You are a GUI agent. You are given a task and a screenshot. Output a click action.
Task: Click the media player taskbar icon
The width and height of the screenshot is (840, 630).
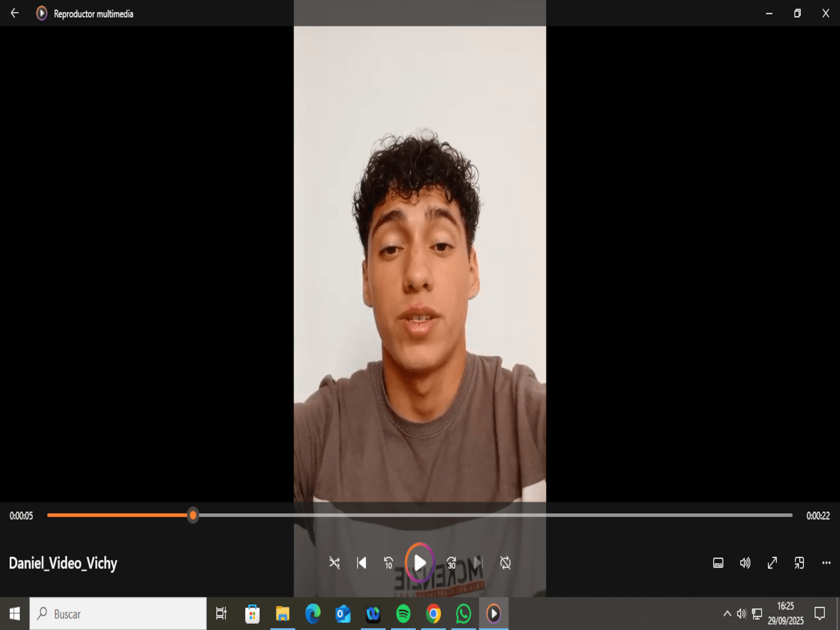point(493,614)
